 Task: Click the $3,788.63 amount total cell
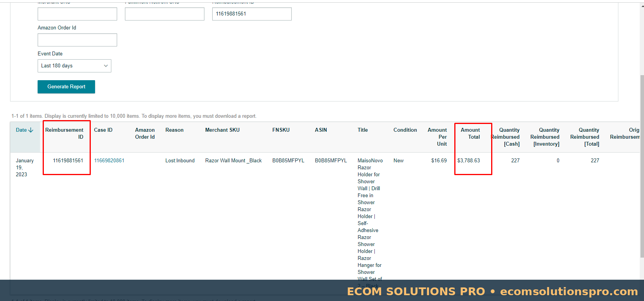coord(469,160)
